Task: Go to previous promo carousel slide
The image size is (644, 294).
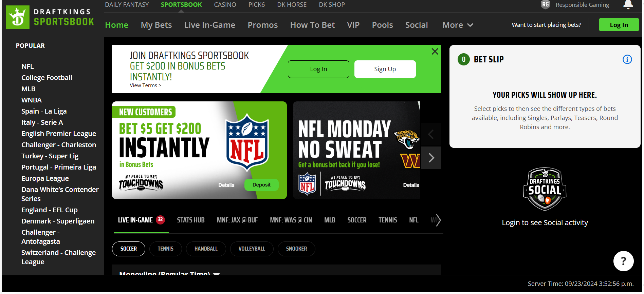Action: 431,135
